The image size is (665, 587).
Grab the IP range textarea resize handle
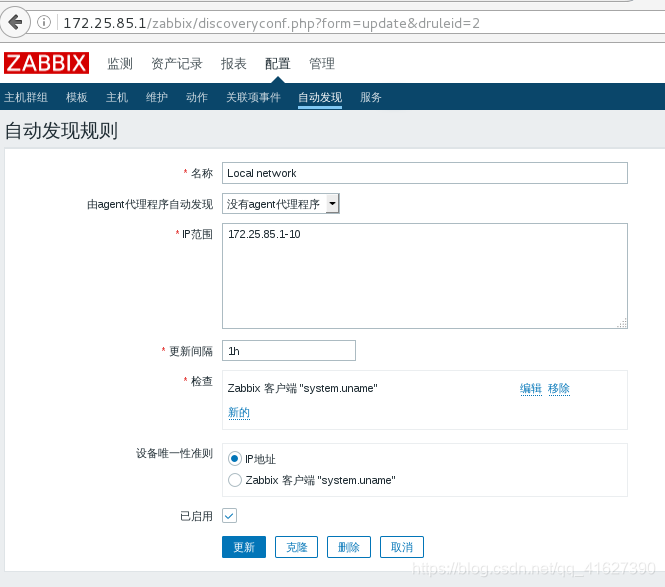point(622,324)
